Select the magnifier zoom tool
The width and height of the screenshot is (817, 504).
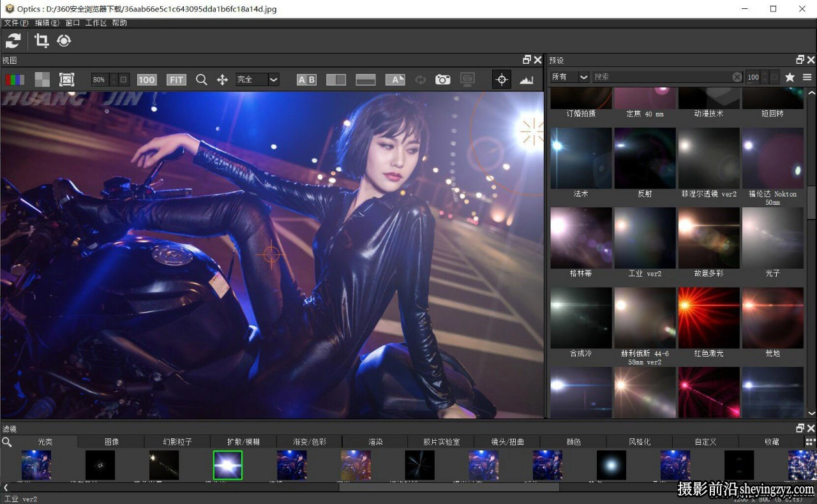pos(202,80)
